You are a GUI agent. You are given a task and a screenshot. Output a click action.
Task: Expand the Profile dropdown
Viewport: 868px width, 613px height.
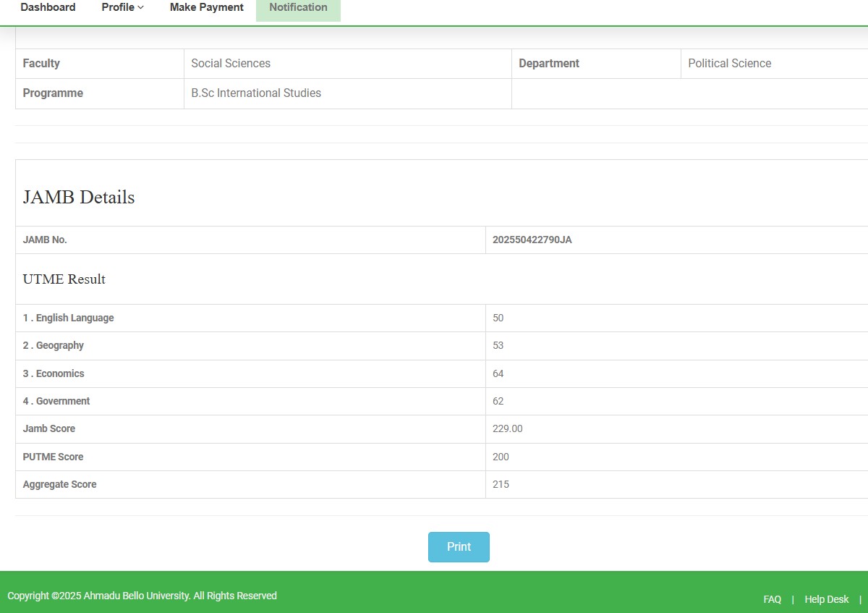pos(122,7)
